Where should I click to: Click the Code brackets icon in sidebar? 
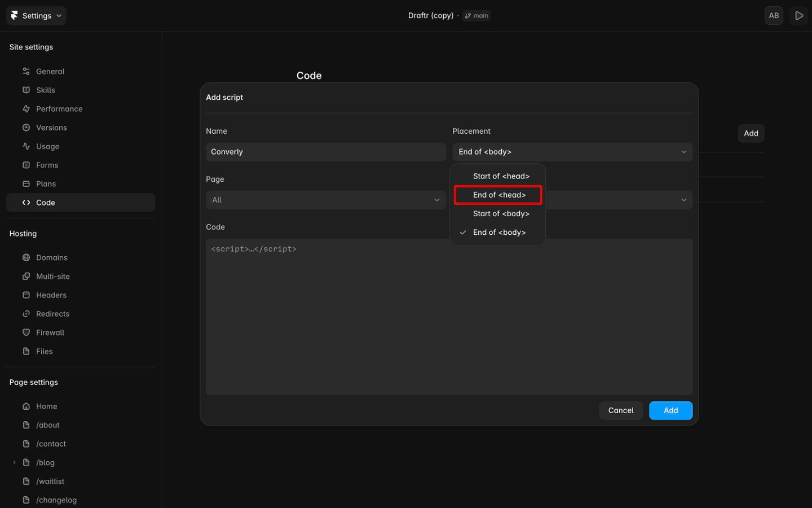(26, 203)
